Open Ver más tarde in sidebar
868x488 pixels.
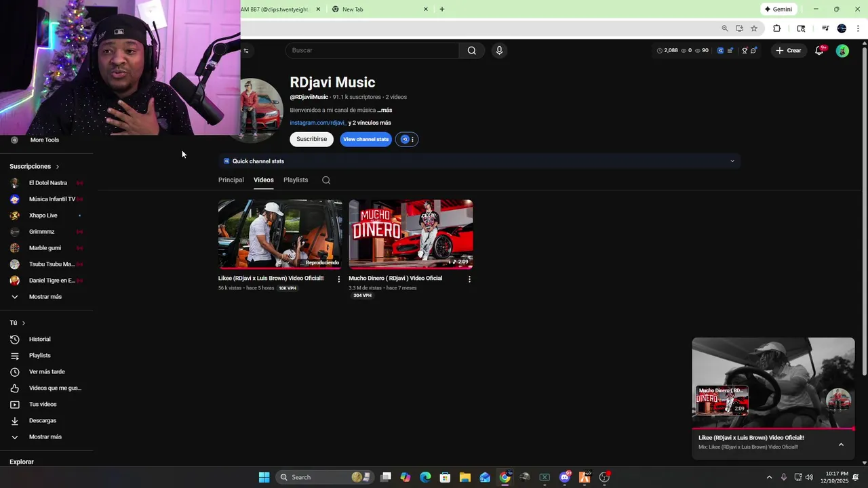tap(46, 371)
